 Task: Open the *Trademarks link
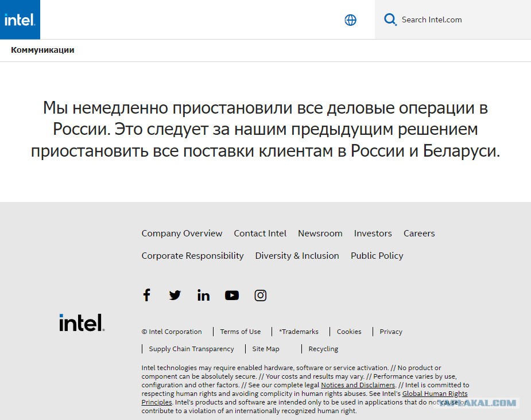tap(299, 332)
